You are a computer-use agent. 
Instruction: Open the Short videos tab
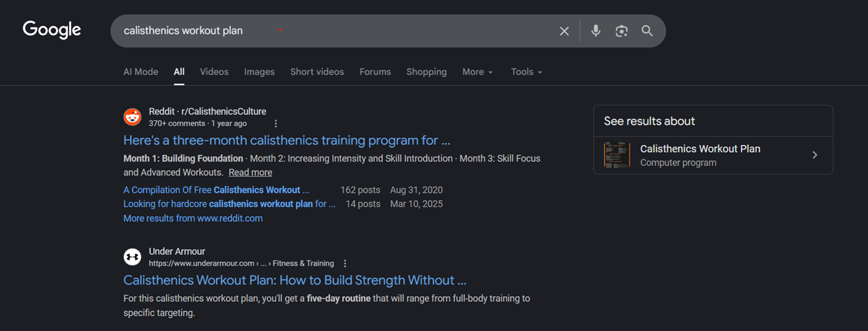pos(317,72)
